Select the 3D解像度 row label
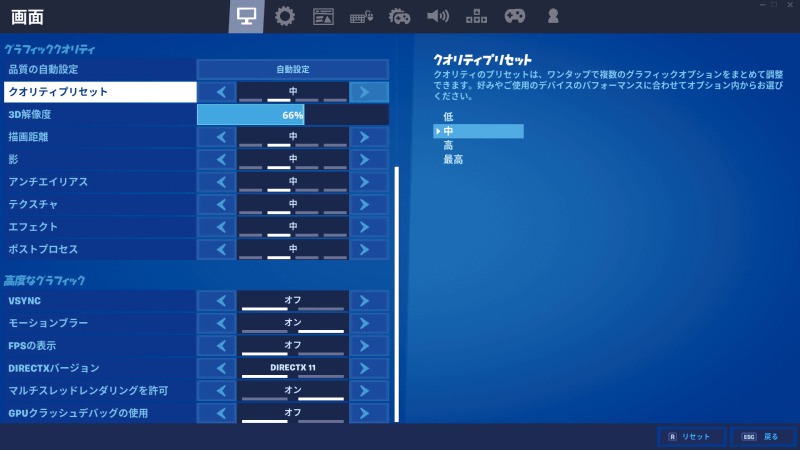The image size is (800, 450). click(x=100, y=114)
